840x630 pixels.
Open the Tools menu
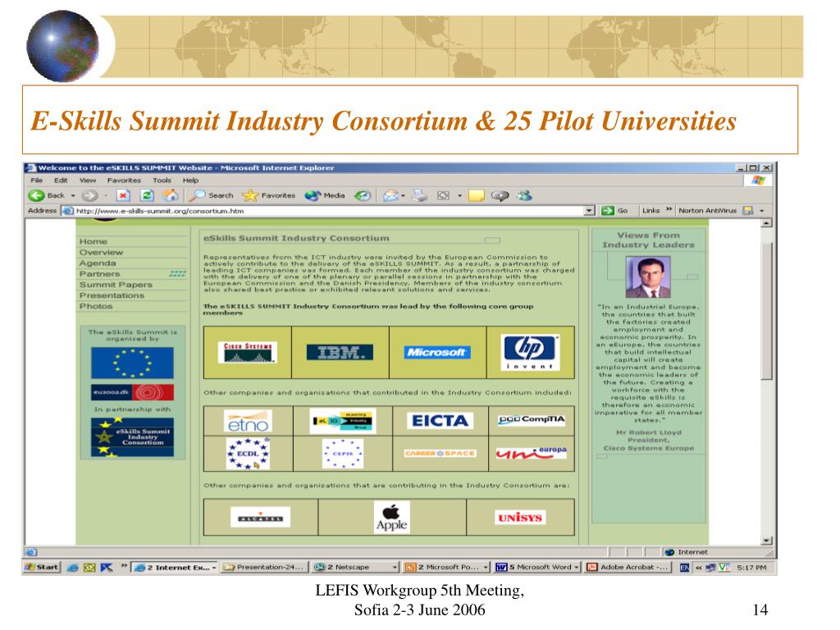(162, 180)
